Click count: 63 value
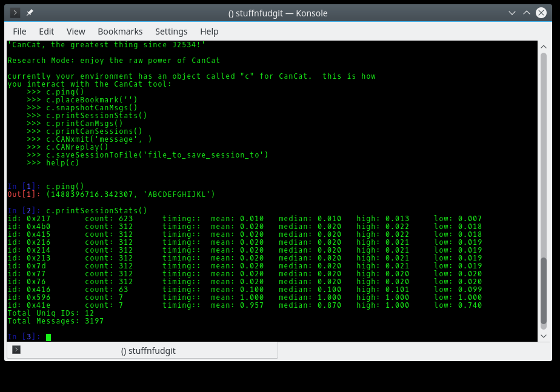This screenshot has width=560, height=392. click(123, 290)
